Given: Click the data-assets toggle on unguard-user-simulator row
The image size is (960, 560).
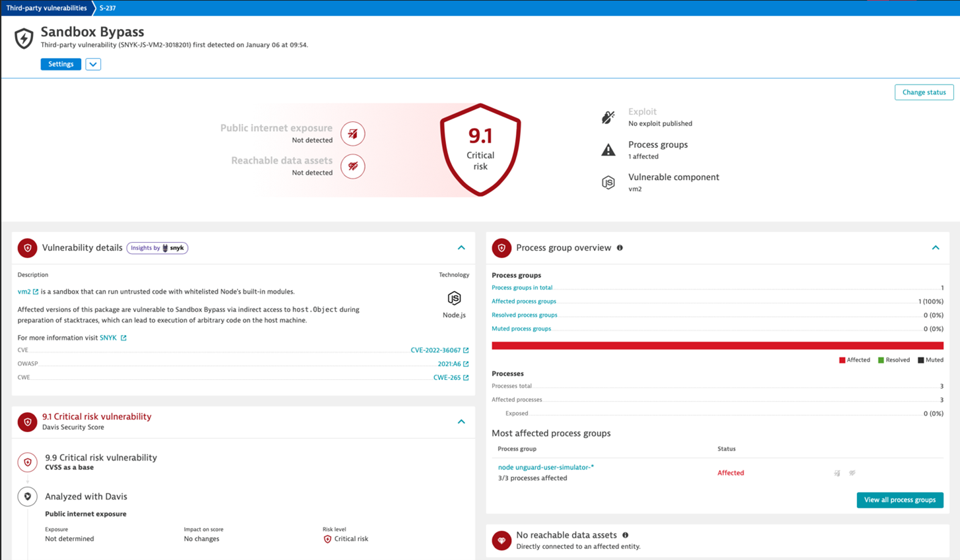Looking at the screenshot, I should click(852, 473).
